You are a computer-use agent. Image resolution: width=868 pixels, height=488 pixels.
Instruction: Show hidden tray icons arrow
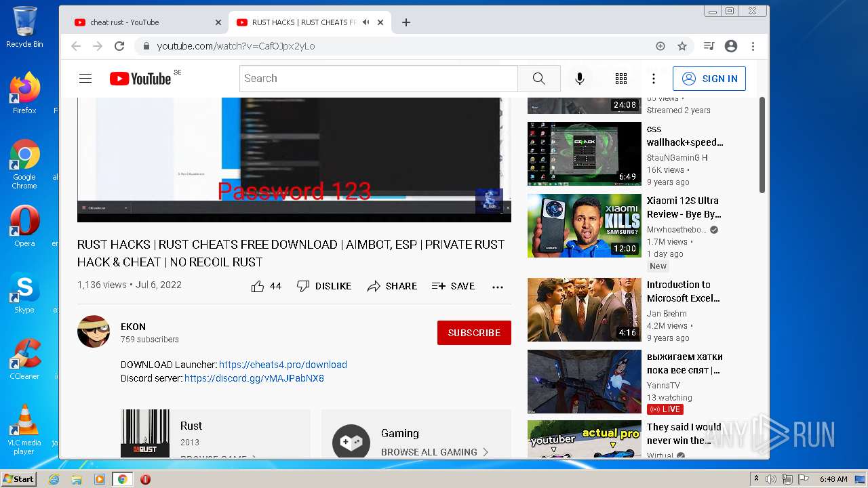pyautogui.click(x=756, y=479)
